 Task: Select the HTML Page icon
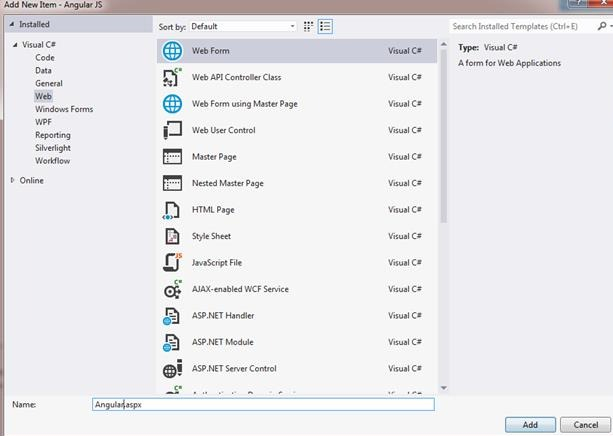coord(172,210)
